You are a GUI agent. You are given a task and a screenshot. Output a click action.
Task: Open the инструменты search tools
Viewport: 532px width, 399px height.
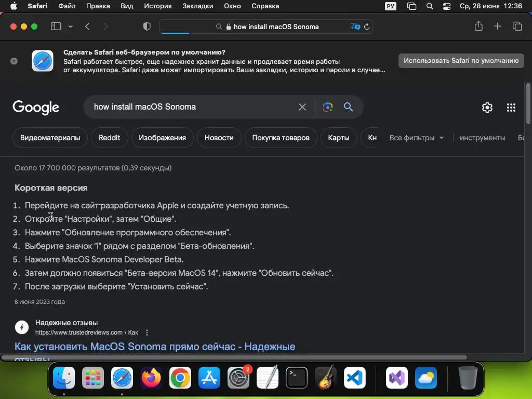482,138
